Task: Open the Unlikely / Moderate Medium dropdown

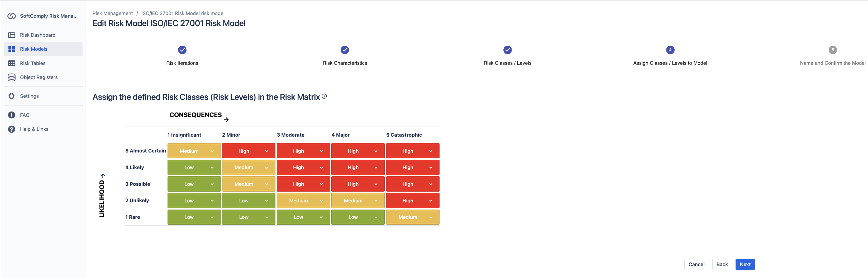Action: coord(303,201)
